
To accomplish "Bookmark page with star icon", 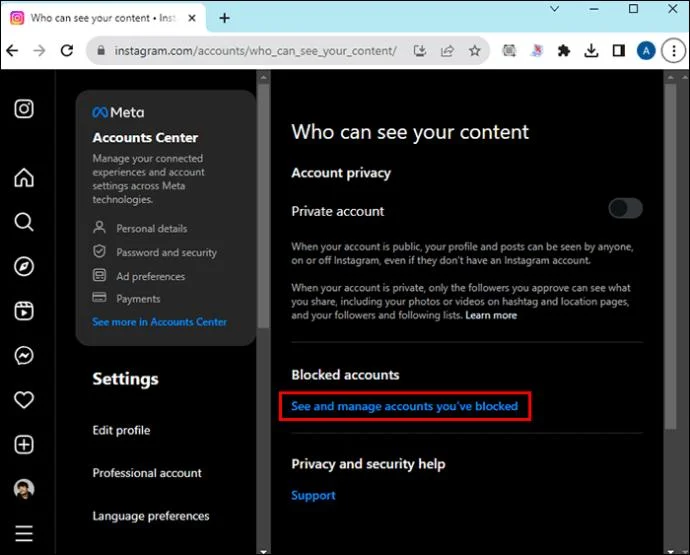I will coord(475,50).
